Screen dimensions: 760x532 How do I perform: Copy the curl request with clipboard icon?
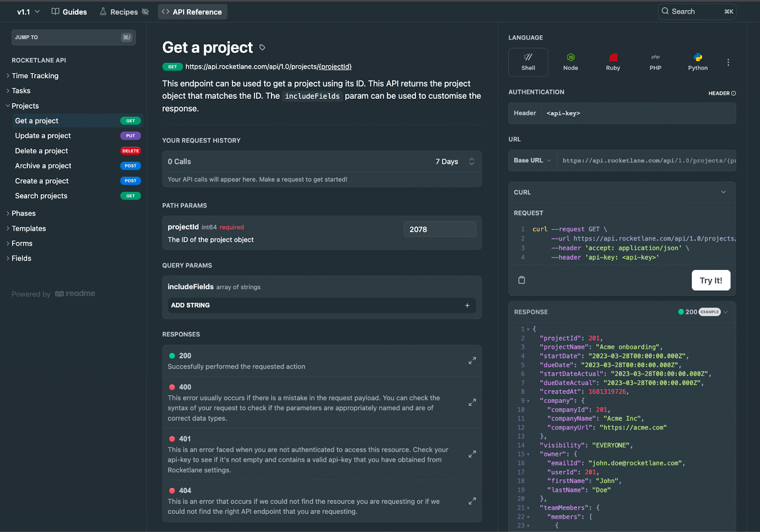522,280
